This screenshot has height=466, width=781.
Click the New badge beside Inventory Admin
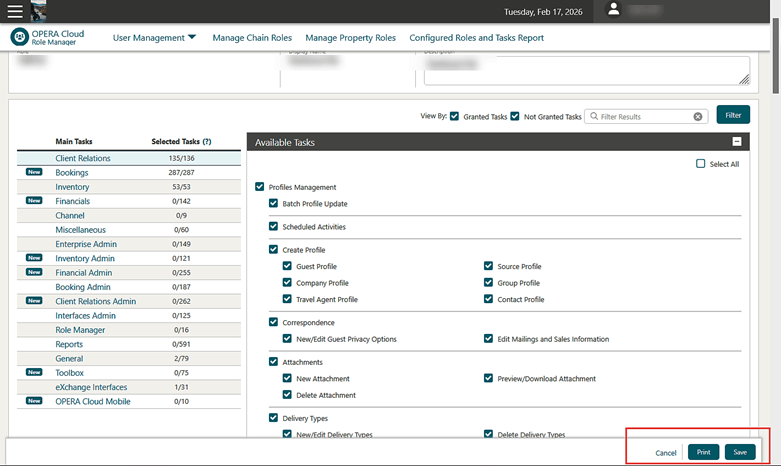coord(34,258)
